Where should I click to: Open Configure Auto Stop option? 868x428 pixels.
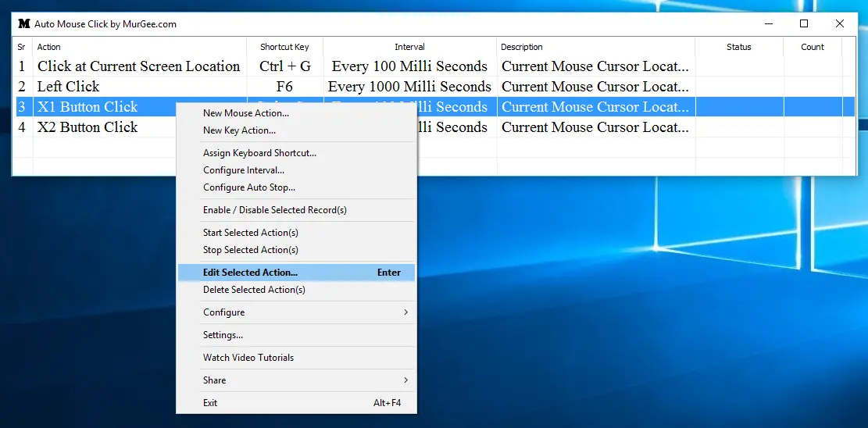coord(249,187)
